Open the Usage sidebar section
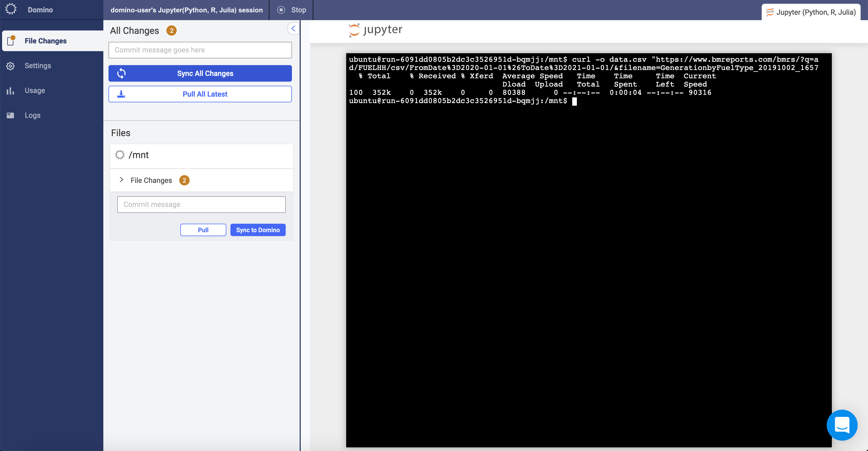 (35, 90)
